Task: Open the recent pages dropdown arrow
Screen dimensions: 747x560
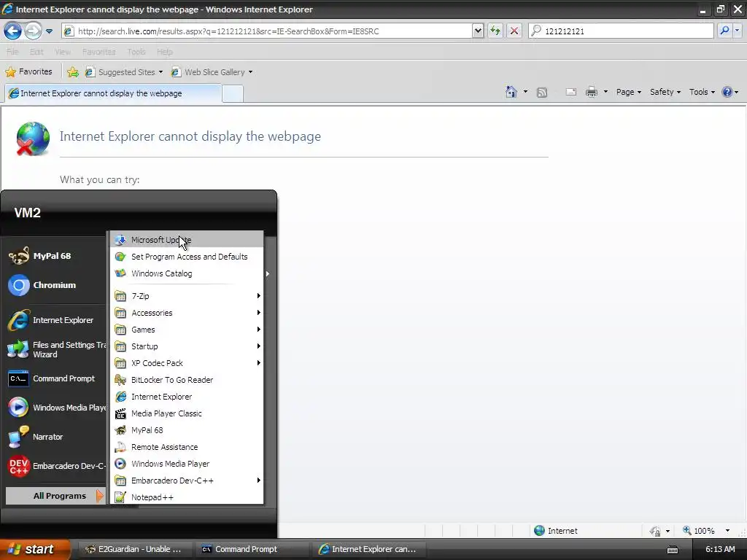Action: (49, 31)
